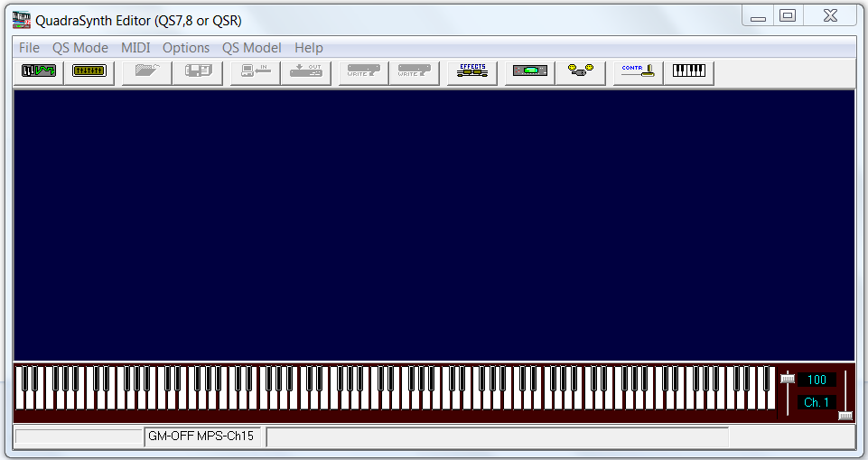
Task: Open the CONTR joystick controller icon
Action: point(638,71)
